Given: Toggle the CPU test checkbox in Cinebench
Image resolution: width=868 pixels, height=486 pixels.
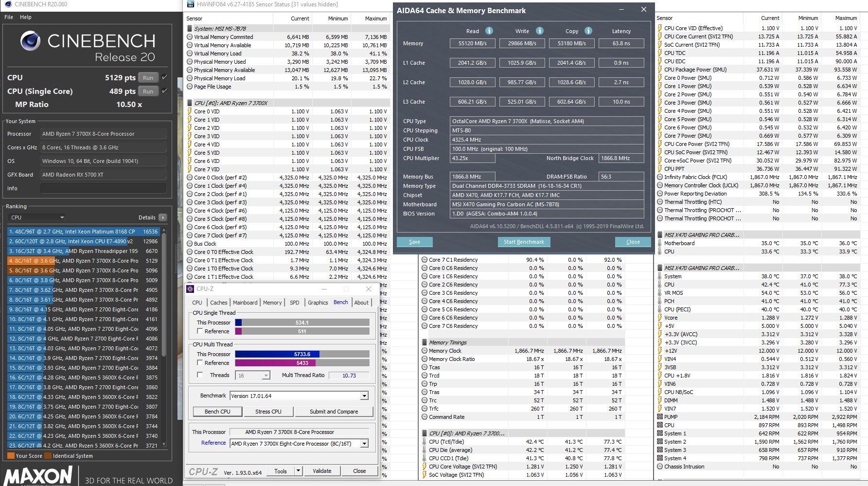Looking at the screenshot, I should click(x=164, y=77).
